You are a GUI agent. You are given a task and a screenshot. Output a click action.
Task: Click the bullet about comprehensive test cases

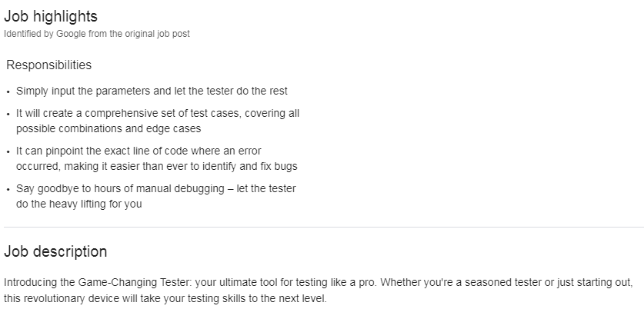click(158, 121)
